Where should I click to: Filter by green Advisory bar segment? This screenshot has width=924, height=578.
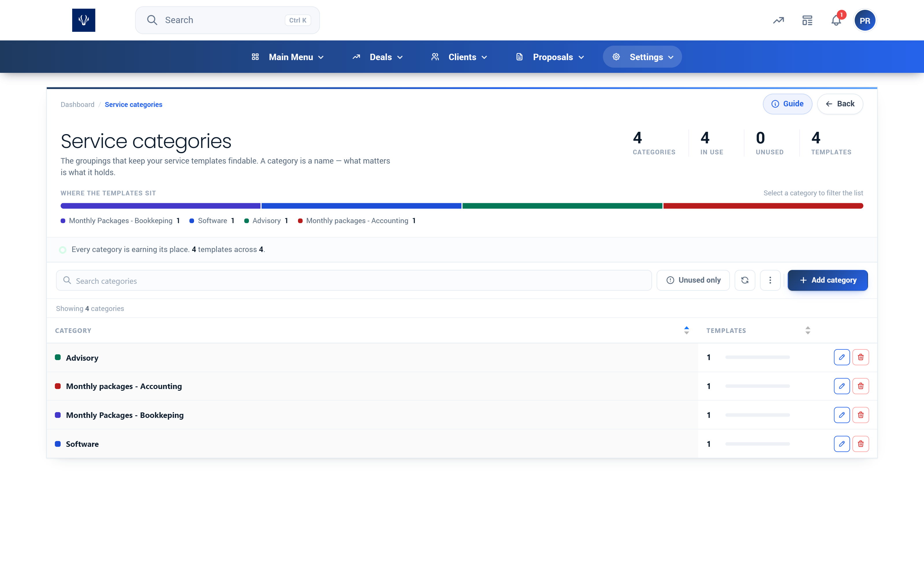[x=562, y=206]
